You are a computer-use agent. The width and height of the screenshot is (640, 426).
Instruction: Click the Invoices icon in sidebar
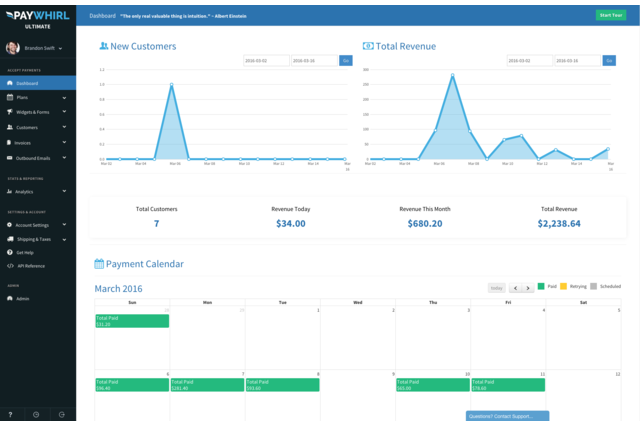pos(10,143)
